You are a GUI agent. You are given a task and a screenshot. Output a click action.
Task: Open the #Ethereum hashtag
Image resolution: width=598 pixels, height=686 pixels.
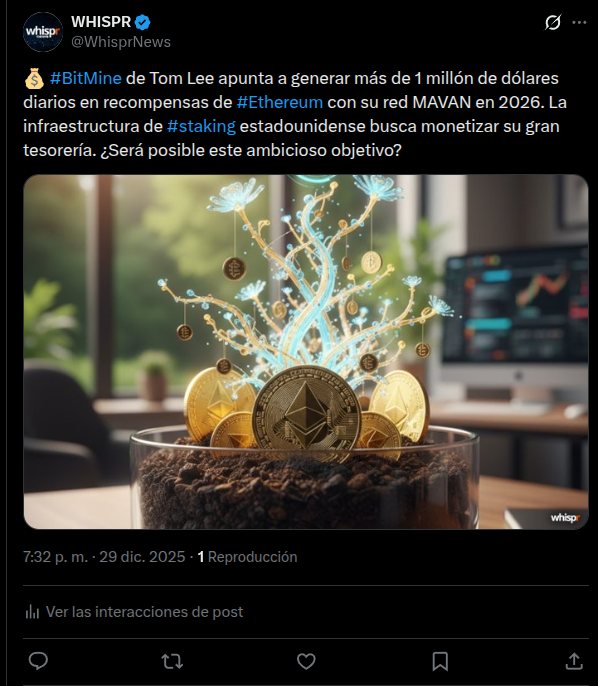coord(280,102)
